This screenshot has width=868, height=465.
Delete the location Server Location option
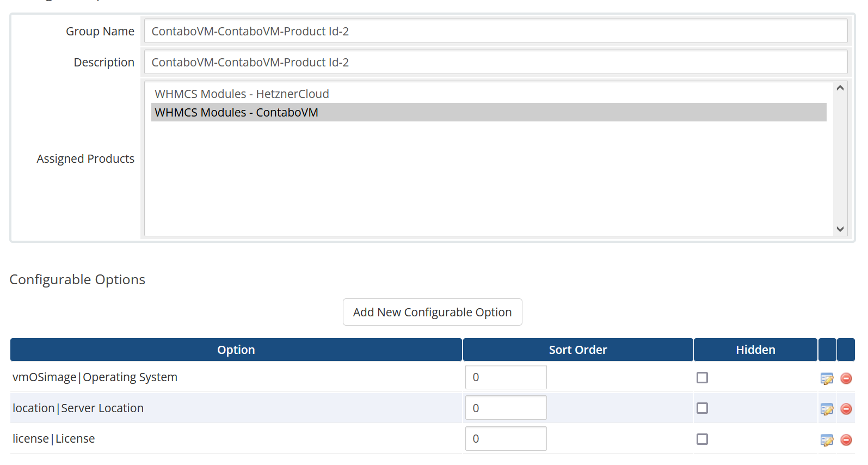pyautogui.click(x=846, y=409)
